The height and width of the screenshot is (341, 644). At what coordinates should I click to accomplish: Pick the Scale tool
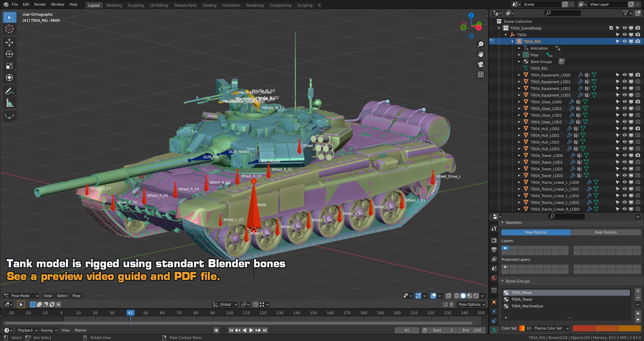(9, 66)
